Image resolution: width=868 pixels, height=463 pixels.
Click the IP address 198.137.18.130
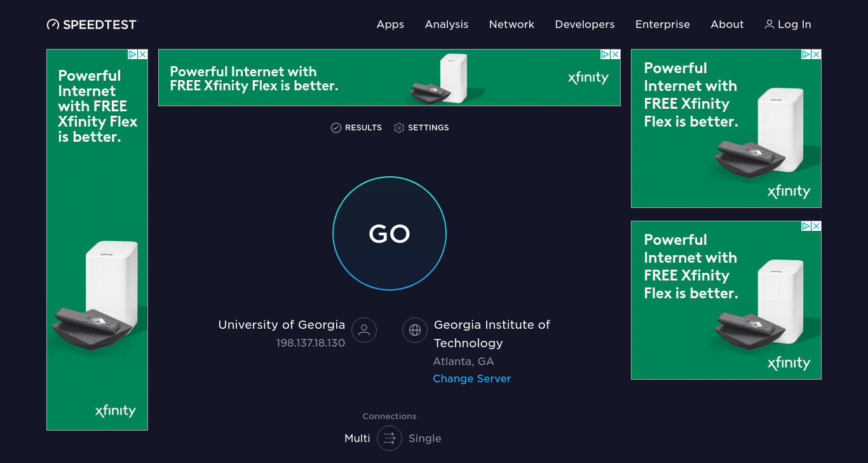(311, 343)
